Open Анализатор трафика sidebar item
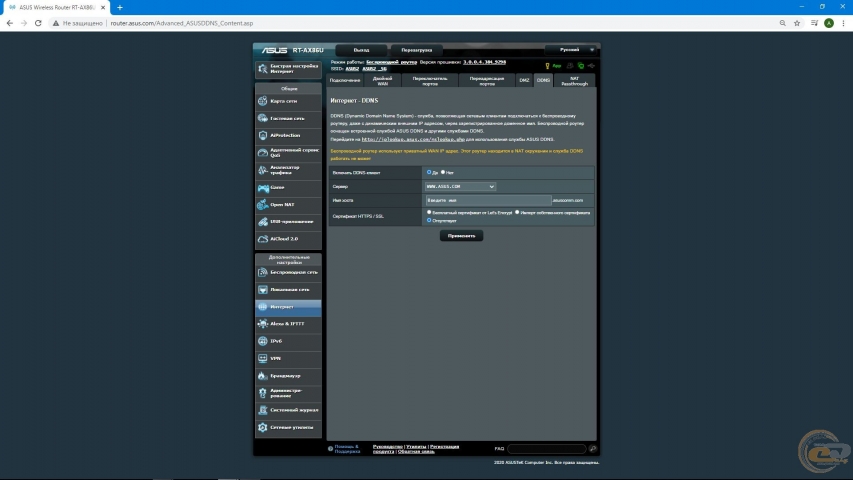This screenshot has height=480, width=853. (x=288, y=170)
